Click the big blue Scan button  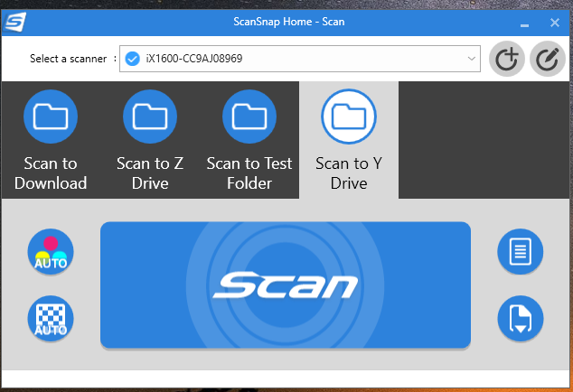[x=286, y=285]
